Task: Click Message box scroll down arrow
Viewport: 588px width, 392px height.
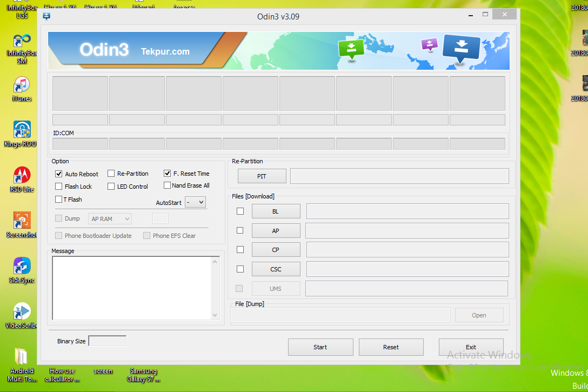Action: 215,315
